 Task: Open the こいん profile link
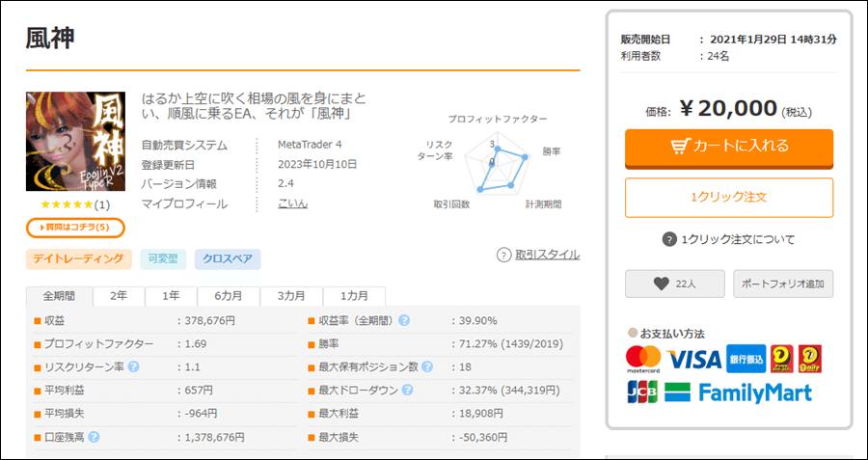[x=293, y=203]
